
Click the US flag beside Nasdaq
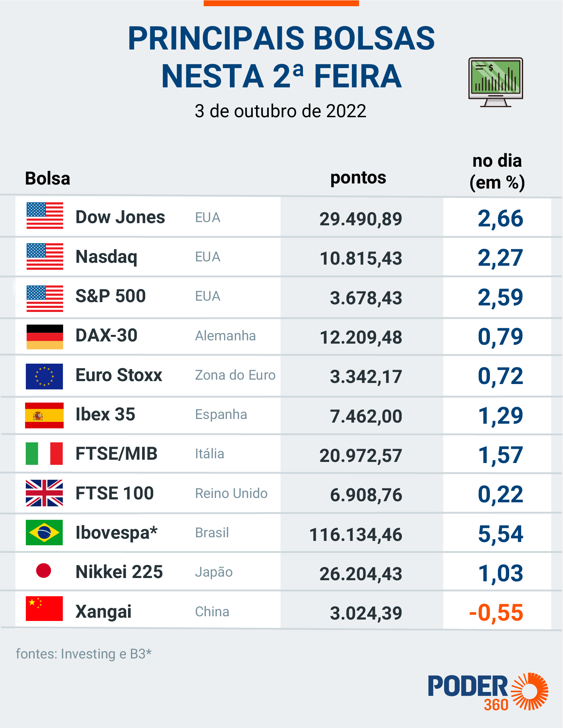tap(45, 256)
